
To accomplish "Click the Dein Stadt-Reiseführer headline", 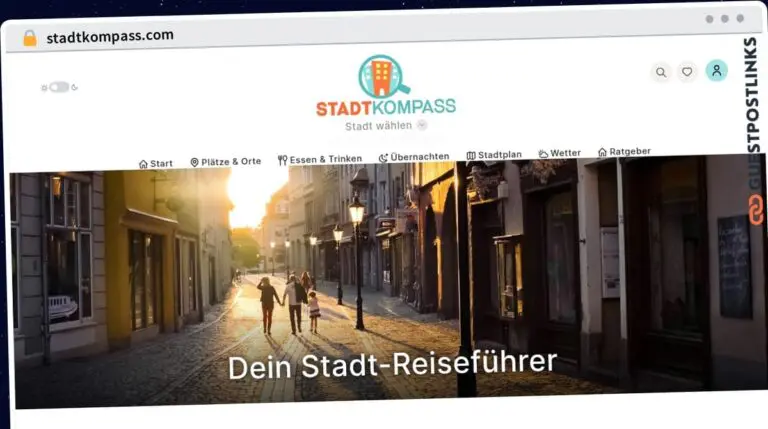I will click(392, 365).
